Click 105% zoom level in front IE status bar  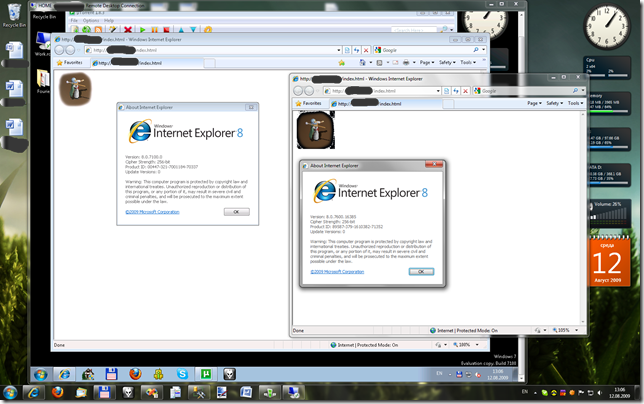[x=561, y=330]
